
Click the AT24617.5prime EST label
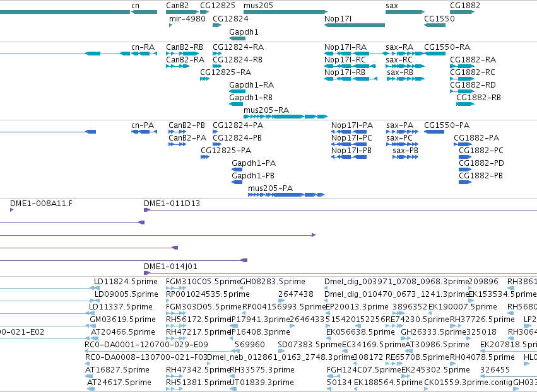(119, 383)
